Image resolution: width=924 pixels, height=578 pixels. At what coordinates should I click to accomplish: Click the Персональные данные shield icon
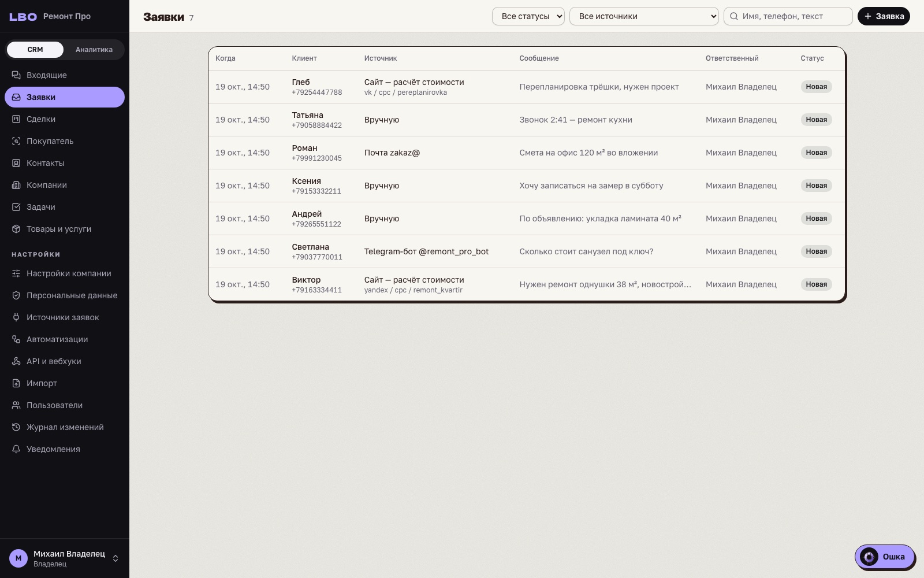pos(16,295)
